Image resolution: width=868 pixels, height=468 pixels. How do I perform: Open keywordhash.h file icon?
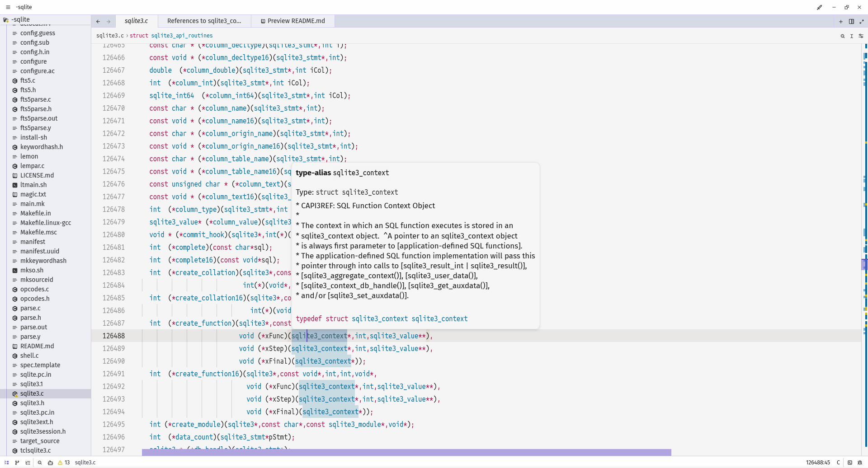coord(15,147)
